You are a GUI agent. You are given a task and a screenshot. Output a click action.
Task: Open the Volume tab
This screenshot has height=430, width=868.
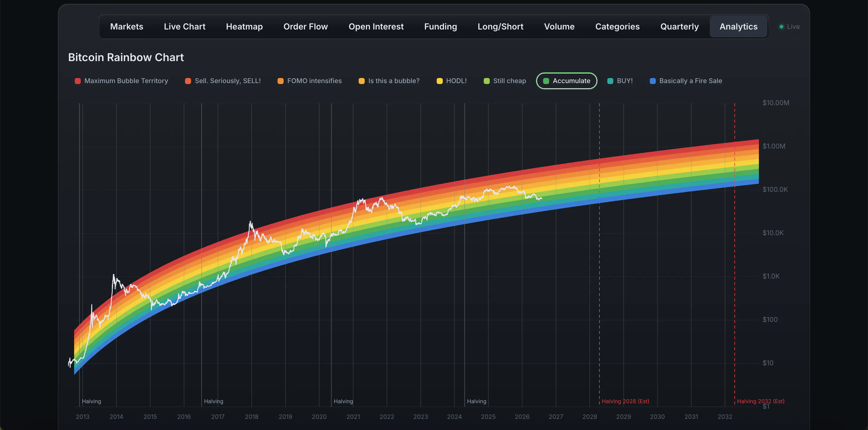[x=559, y=26]
